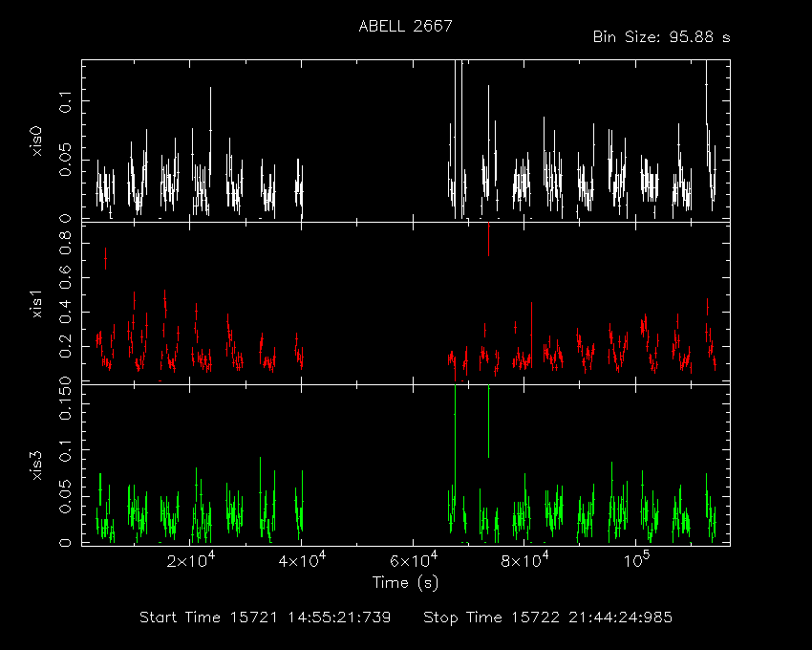
Task: Click the '8×10^4' x-axis tick label
Action: [524, 560]
